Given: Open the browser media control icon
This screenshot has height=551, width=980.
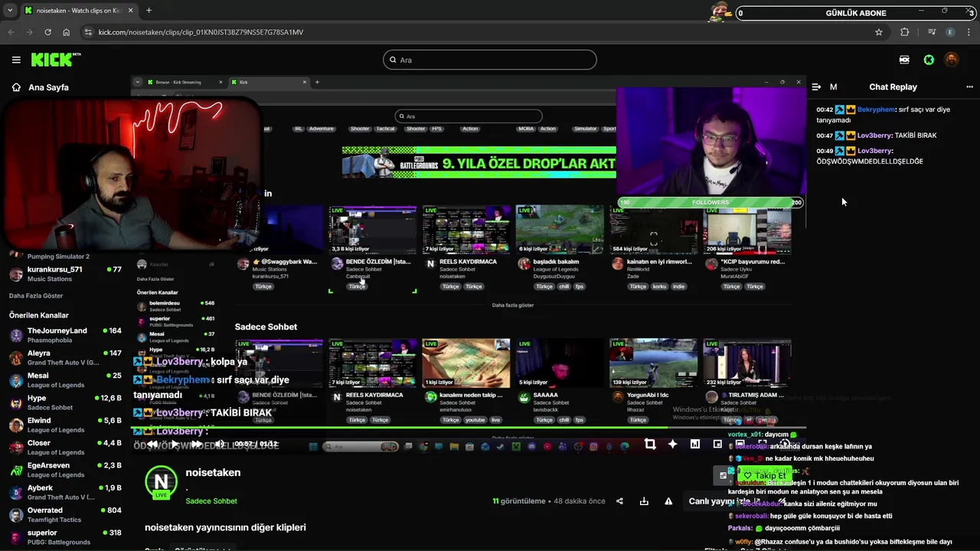Looking at the screenshot, I should click(932, 32).
